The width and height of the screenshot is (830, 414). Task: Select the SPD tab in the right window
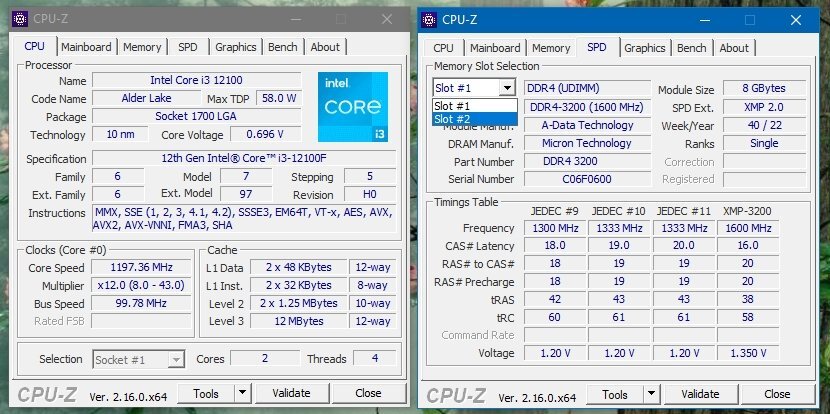(597, 47)
